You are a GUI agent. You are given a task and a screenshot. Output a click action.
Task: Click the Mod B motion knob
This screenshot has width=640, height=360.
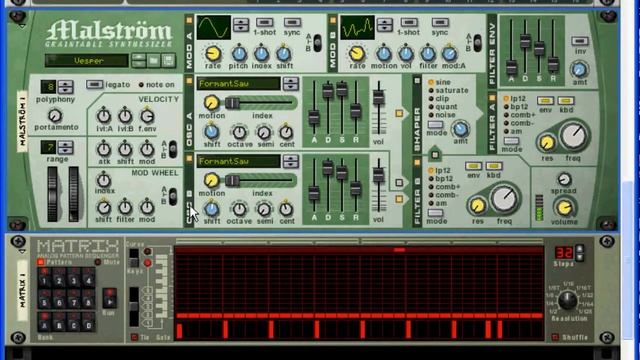coord(384,53)
